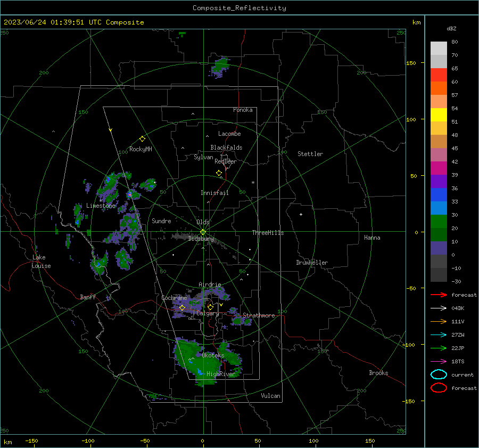This screenshot has height=448, width=479.
Task: Click the RockyMH label
Action: click(x=141, y=149)
